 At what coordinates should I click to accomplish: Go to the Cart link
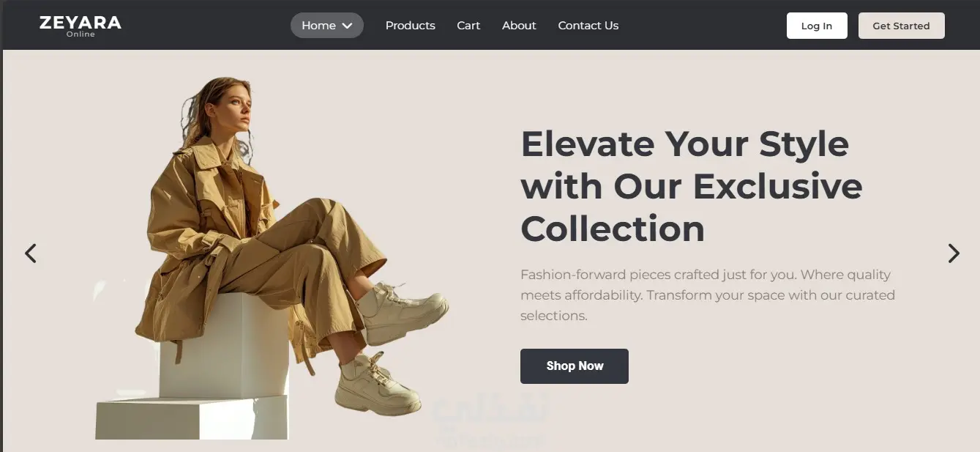[468, 26]
